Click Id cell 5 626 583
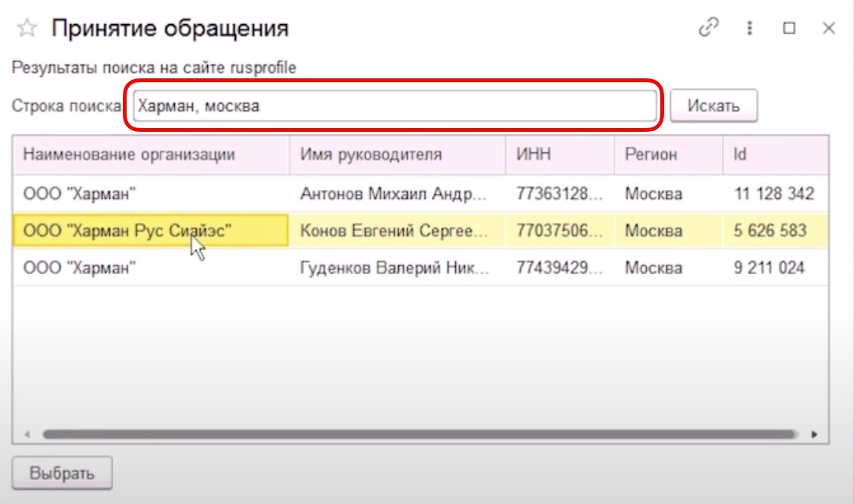This screenshot has height=504, width=854. [x=776, y=231]
